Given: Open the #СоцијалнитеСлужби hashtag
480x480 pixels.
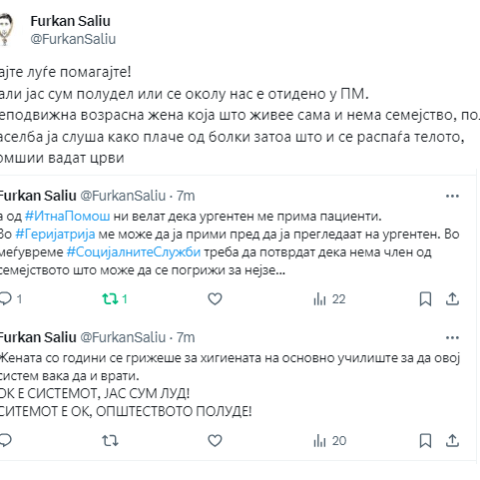Looking at the screenshot, I should [x=134, y=252].
